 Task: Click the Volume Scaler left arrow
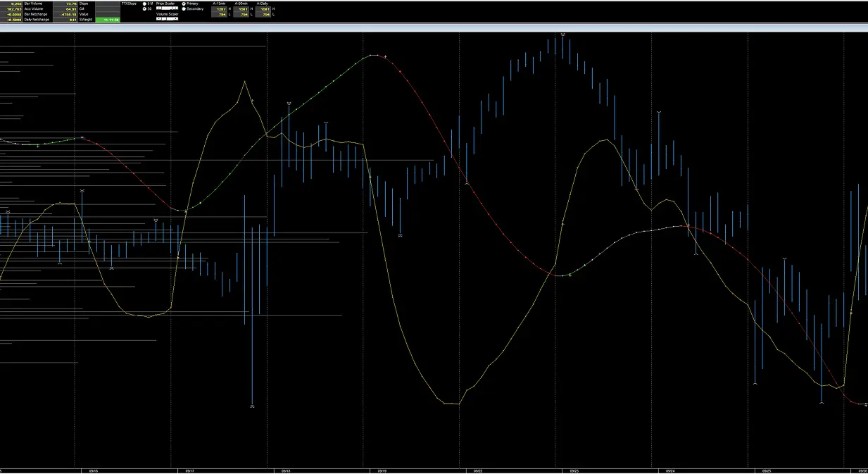pos(159,18)
